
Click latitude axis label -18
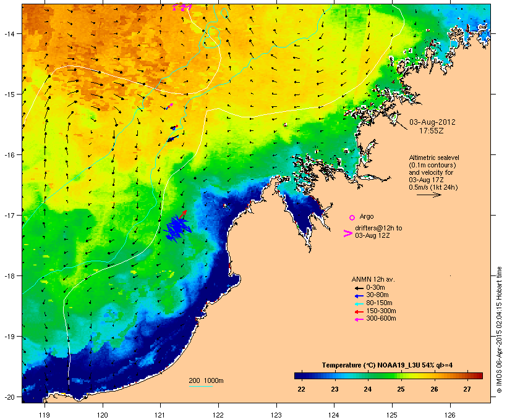pyautogui.click(x=9, y=276)
